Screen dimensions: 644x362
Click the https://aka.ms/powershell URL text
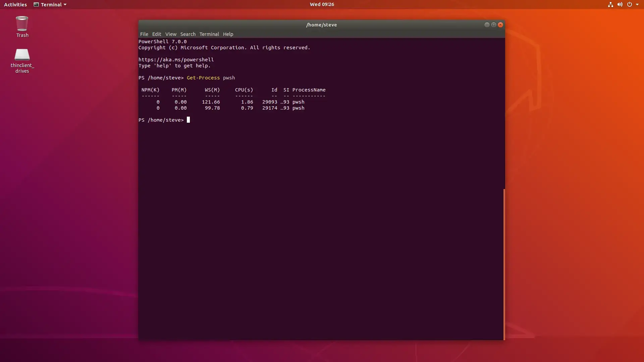pos(176,60)
